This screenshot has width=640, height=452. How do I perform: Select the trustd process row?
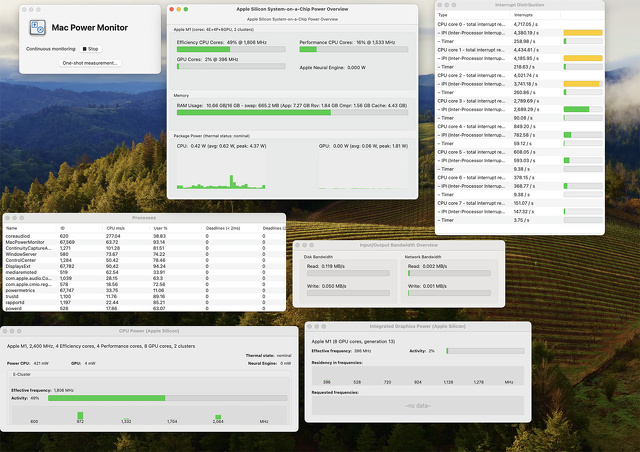(x=144, y=296)
